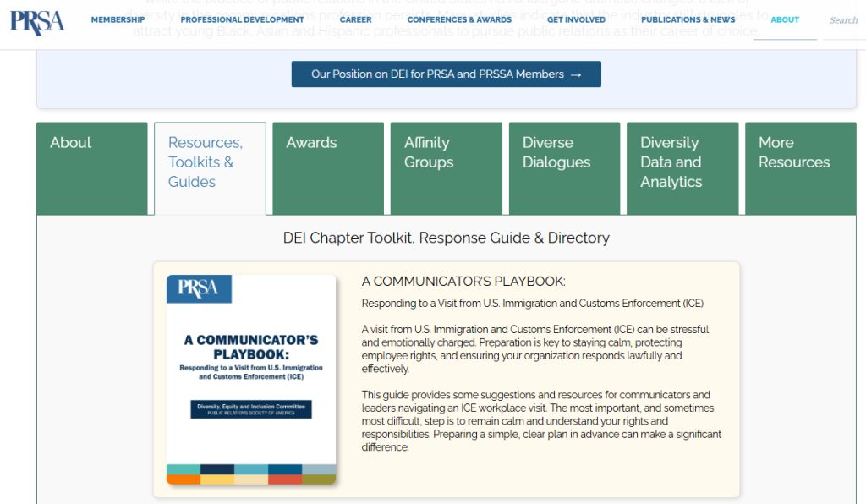Image resolution: width=866 pixels, height=504 pixels.
Task: Click Our Position on DEI button
Action: (x=446, y=74)
